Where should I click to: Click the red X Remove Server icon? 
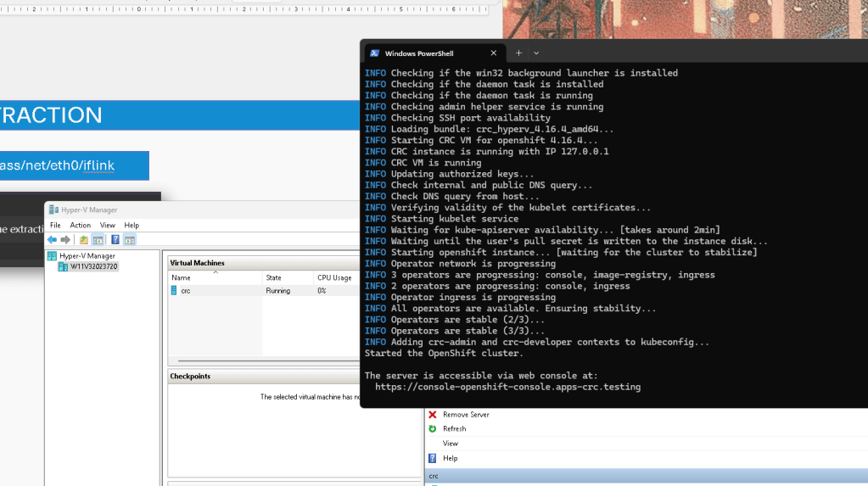(433, 415)
